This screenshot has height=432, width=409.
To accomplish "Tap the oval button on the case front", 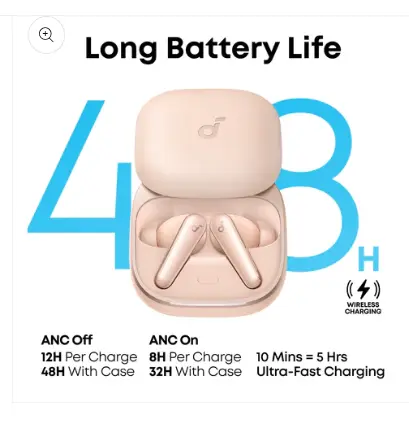I will pyautogui.click(x=209, y=279).
